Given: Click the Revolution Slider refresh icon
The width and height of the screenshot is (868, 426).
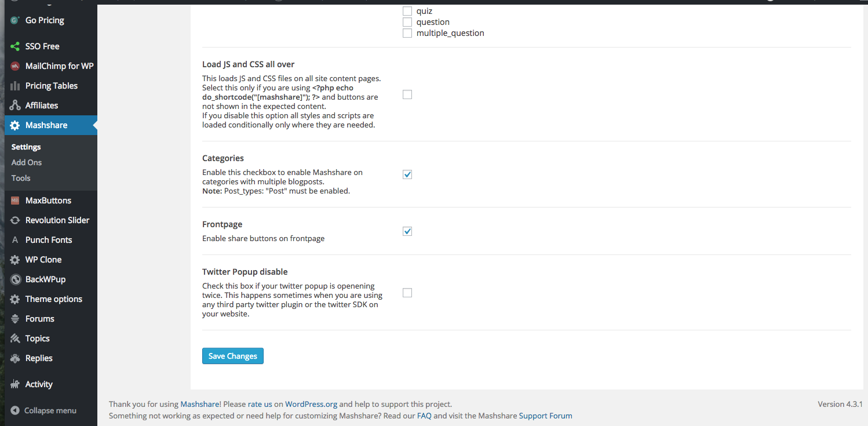Looking at the screenshot, I should (15, 220).
